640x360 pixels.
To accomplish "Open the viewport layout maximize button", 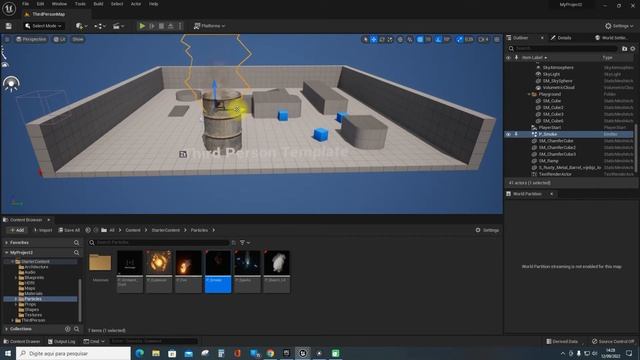I will click(x=497, y=39).
